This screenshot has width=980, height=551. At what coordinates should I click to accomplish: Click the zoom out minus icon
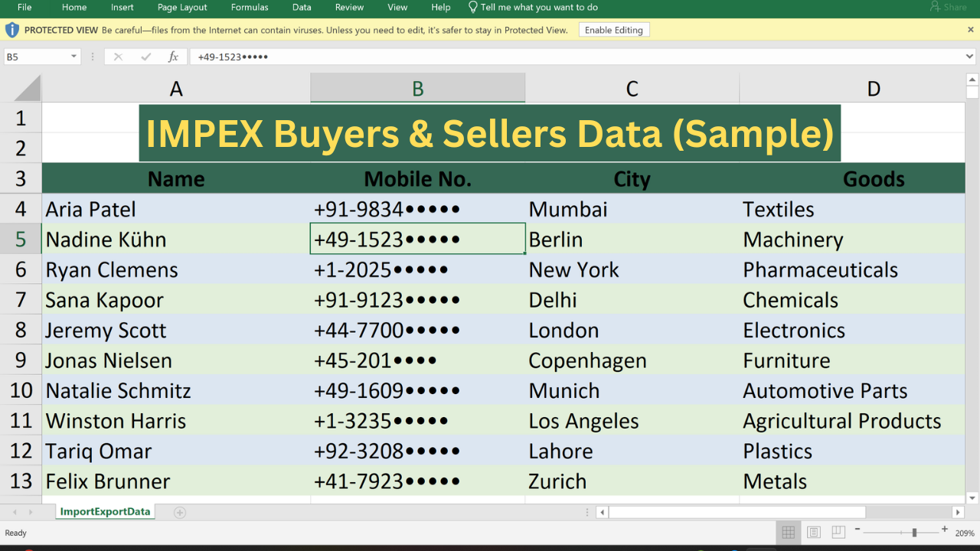[857, 532]
